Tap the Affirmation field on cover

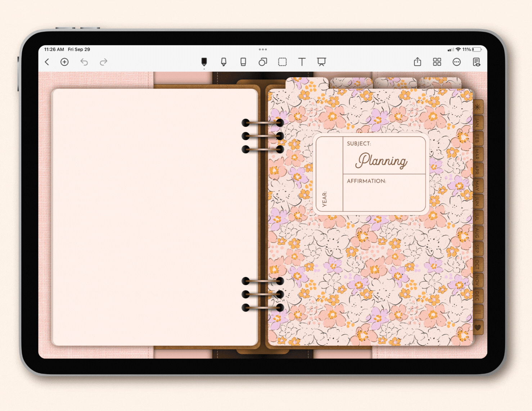pos(384,193)
